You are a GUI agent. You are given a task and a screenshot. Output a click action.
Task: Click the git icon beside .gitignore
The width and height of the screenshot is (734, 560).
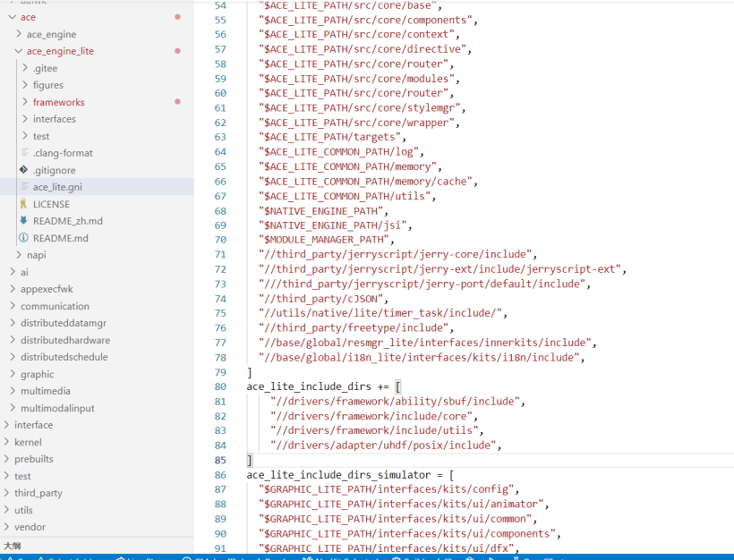pyautogui.click(x=23, y=170)
